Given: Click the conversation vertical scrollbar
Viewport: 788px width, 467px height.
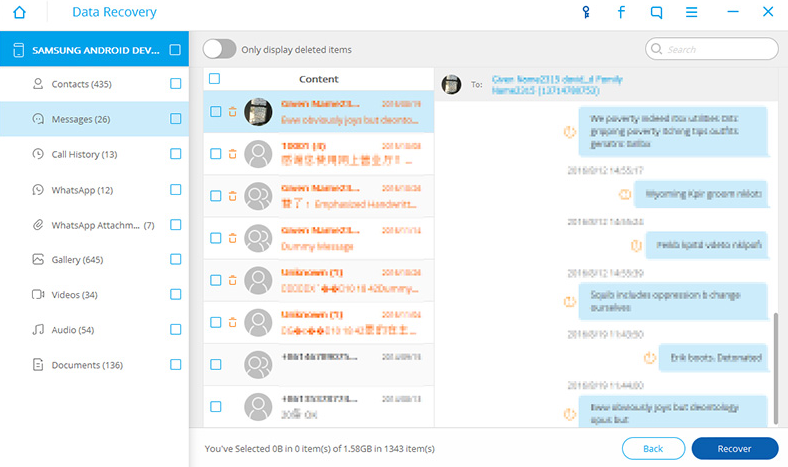Looking at the screenshot, I should pyautogui.click(x=776, y=368).
